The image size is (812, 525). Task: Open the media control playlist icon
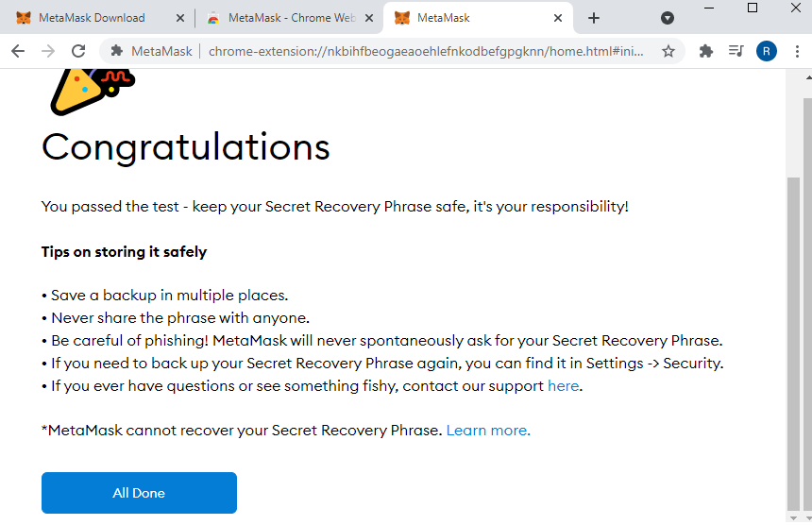click(x=736, y=51)
